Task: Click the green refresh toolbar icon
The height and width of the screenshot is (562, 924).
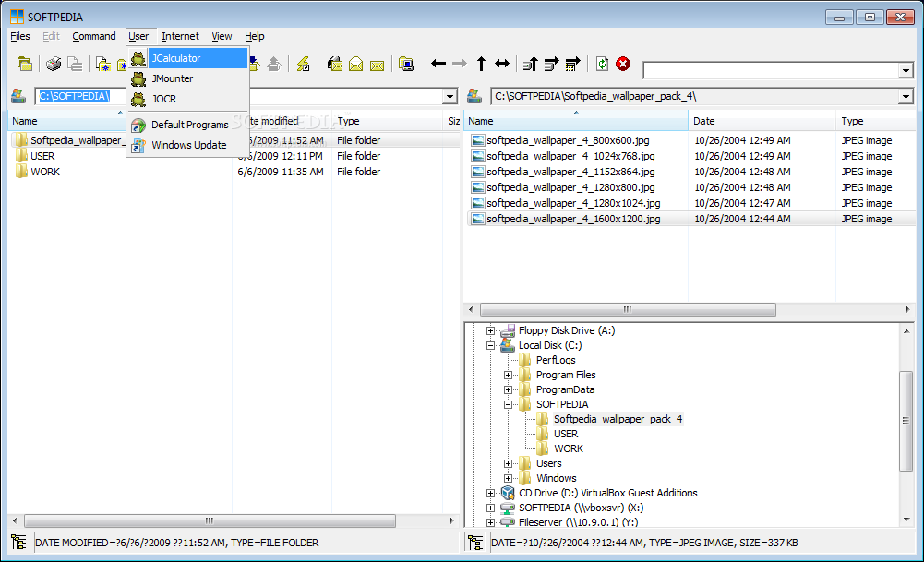Action: pos(602,64)
